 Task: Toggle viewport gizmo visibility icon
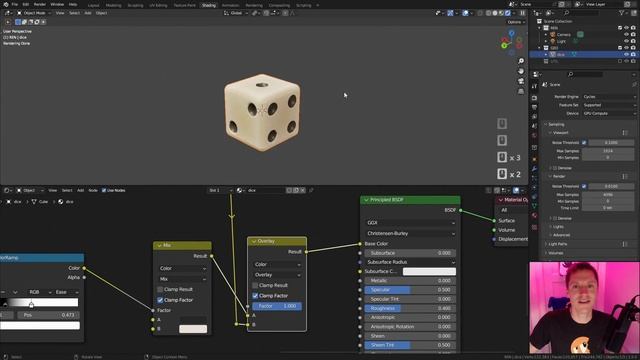(450, 13)
